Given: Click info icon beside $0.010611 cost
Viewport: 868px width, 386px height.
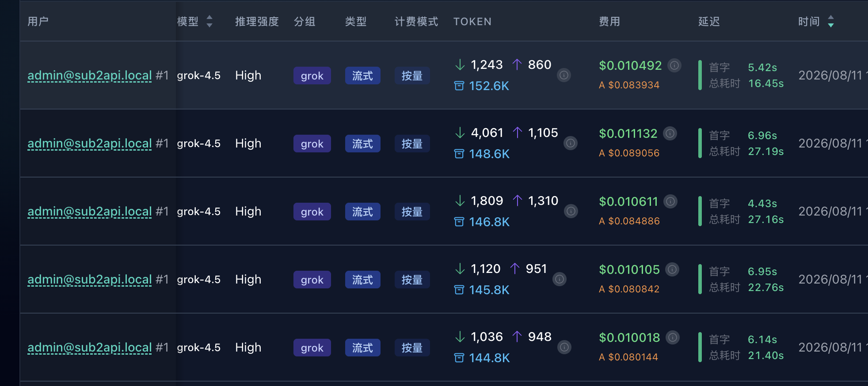Looking at the screenshot, I should tap(671, 201).
